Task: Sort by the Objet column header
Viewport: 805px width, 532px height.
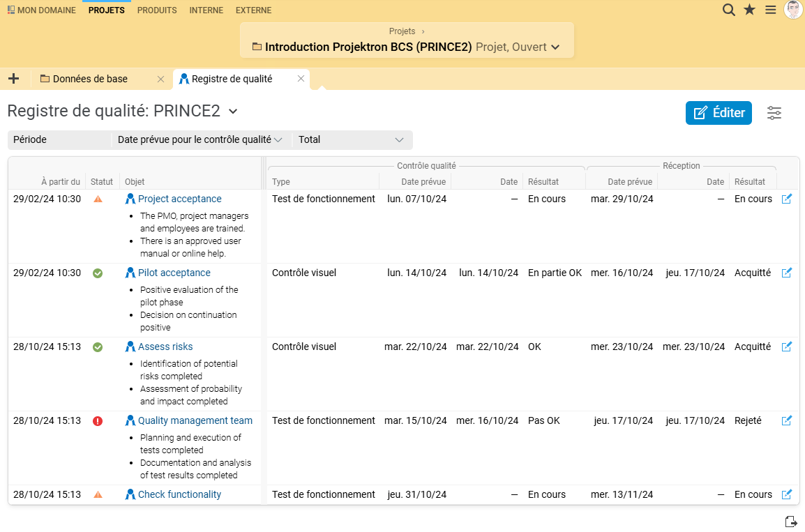Action: 135,181
